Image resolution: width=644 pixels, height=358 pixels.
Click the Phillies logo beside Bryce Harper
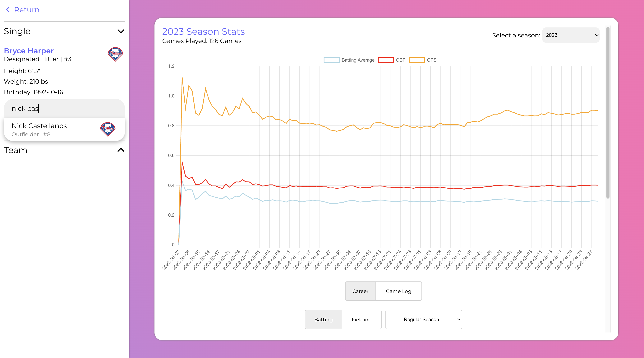click(115, 54)
